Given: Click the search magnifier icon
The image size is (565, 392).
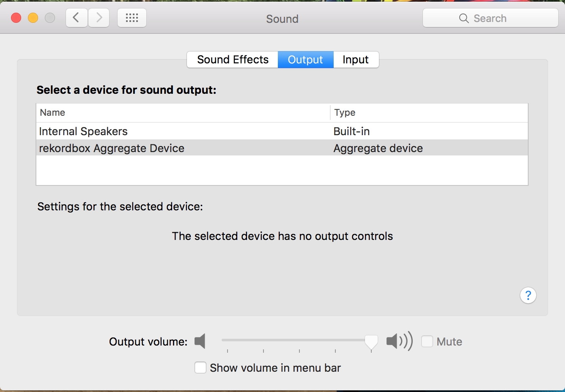Looking at the screenshot, I should [464, 18].
